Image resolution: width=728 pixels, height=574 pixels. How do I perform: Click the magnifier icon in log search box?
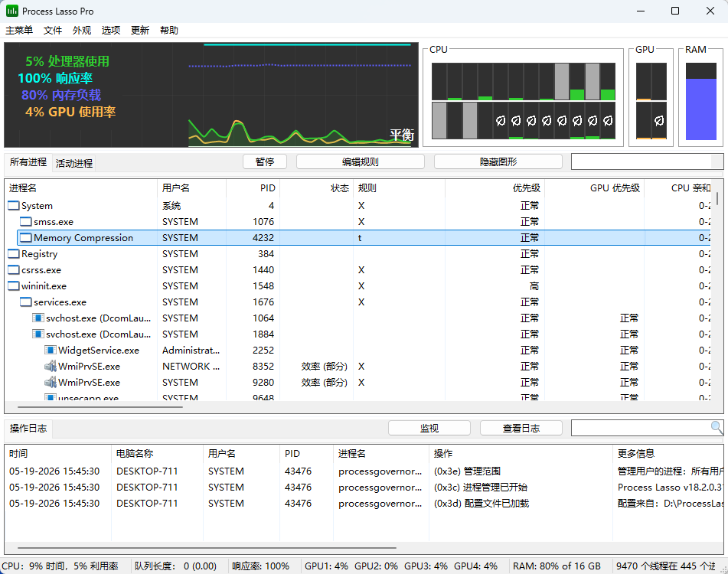tap(717, 427)
